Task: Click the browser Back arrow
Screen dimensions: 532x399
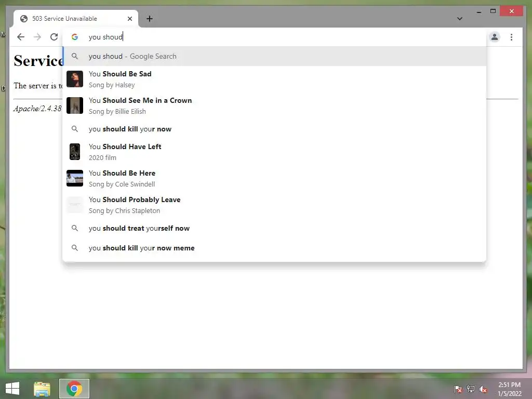Action: coord(21,37)
